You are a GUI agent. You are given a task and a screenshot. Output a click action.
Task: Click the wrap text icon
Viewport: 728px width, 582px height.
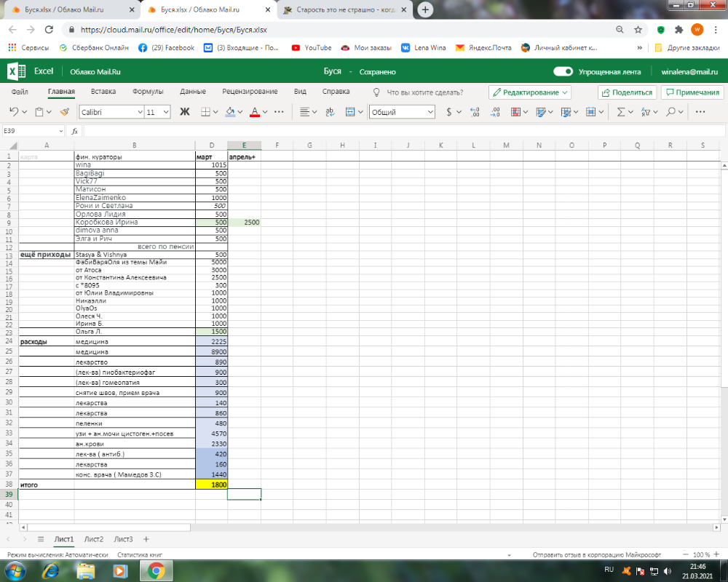pyautogui.click(x=330, y=112)
